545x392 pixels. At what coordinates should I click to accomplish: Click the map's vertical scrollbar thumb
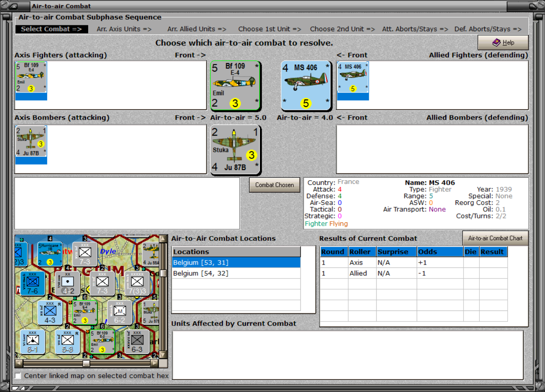[163, 273]
